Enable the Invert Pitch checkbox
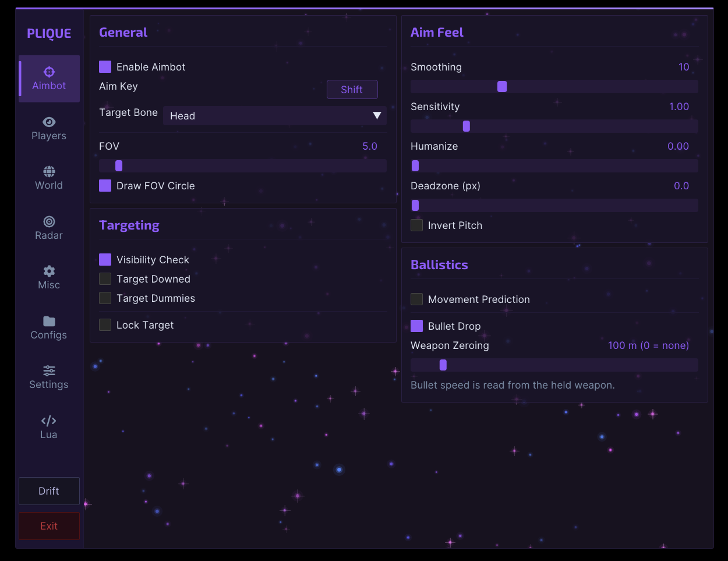The height and width of the screenshot is (561, 728). tap(416, 225)
